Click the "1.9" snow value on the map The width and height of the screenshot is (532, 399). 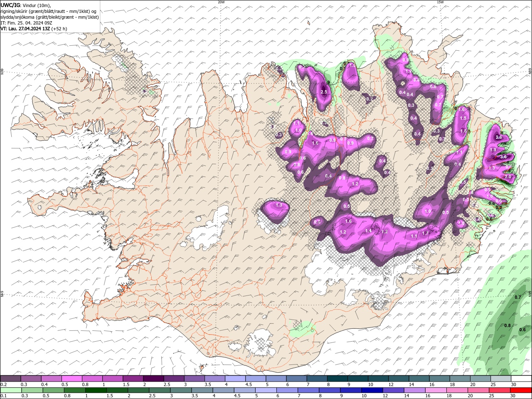tap(493, 150)
